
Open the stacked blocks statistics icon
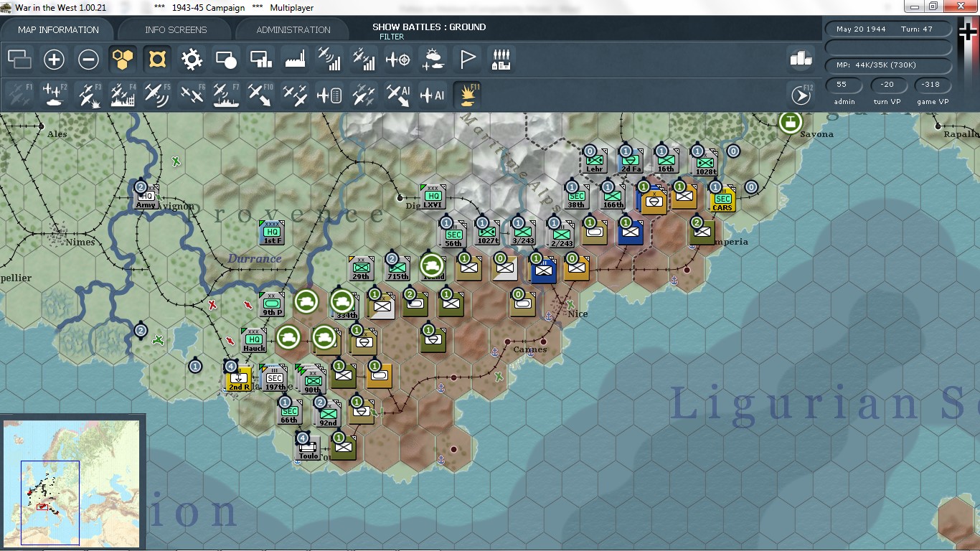pyautogui.click(x=801, y=59)
